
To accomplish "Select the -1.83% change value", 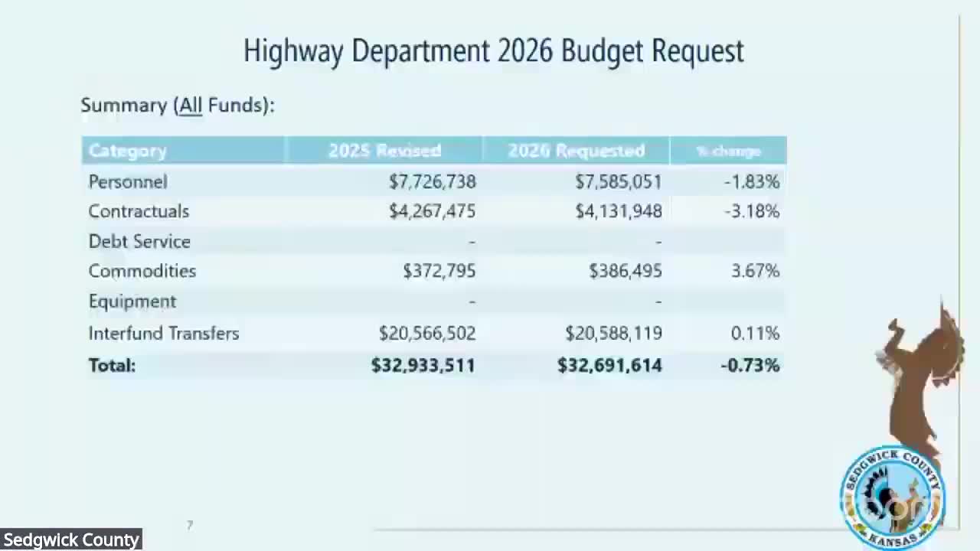I will (752, 181).
